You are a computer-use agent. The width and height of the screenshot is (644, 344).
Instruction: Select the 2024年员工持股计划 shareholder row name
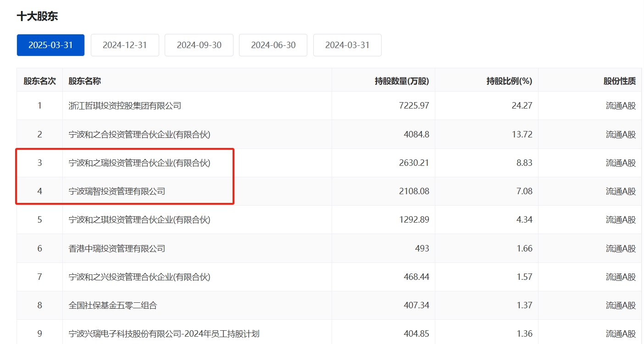pos(164,334)
